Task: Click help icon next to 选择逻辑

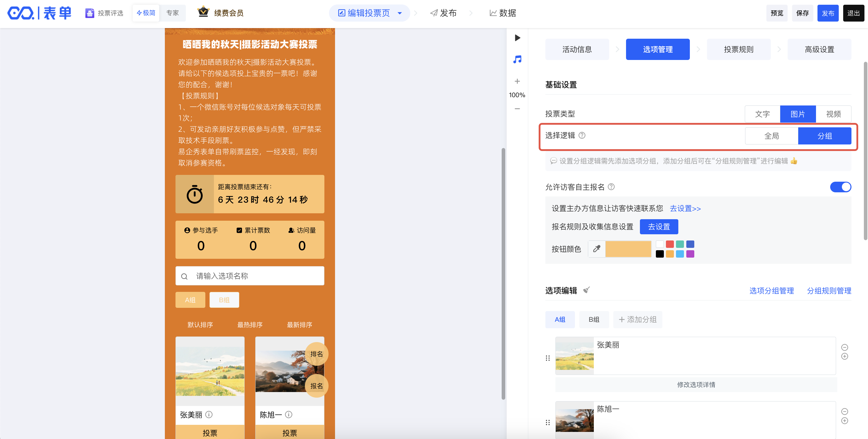Action: pyautogui.click(x=582, y=135)
